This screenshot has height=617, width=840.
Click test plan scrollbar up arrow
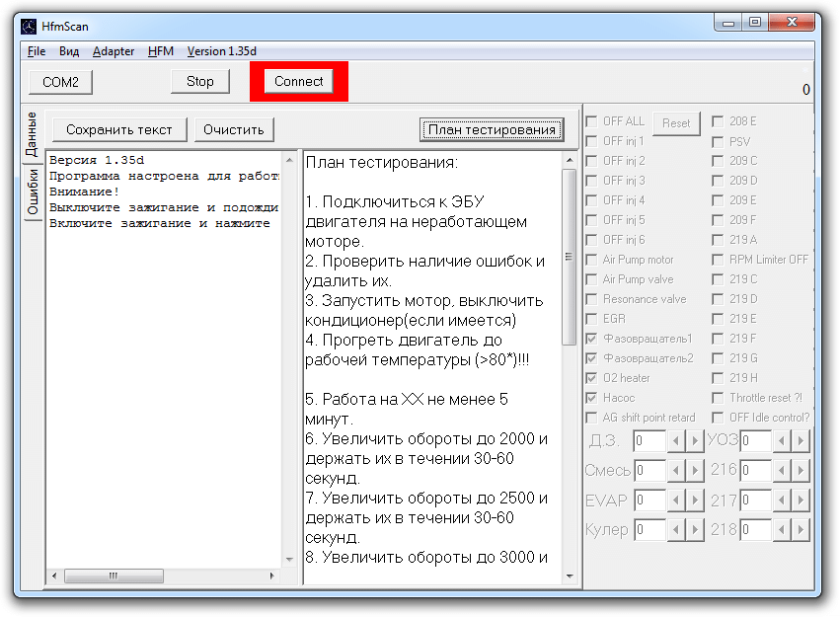[x=569, y=160]
